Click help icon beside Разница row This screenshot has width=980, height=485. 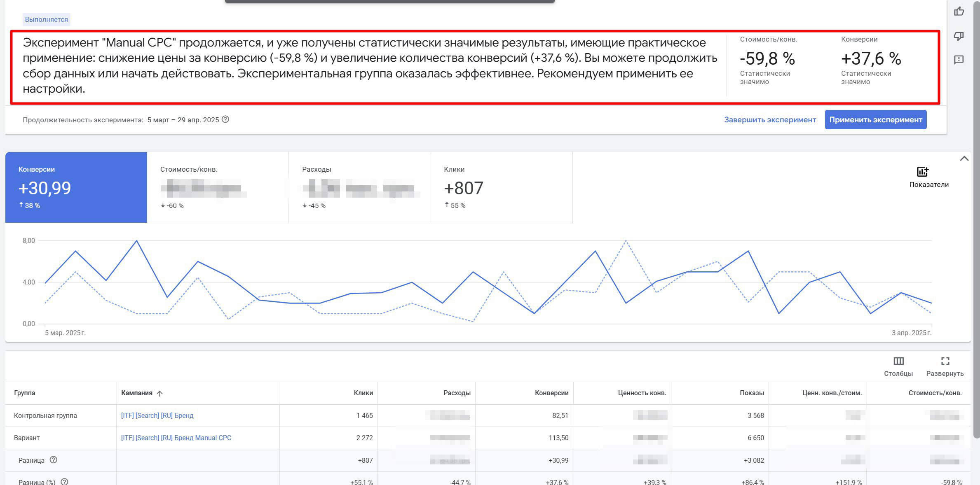(x=53, y=460)
